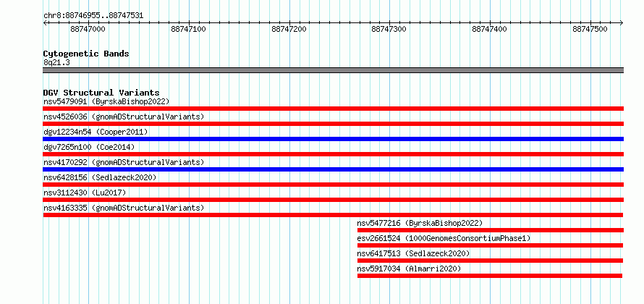Select the red bar for nsv3112430
The image size is (644, 304).
coord(333,200)
